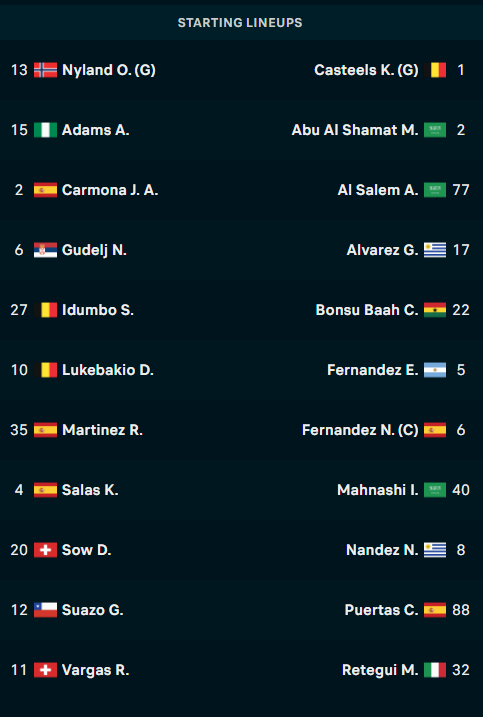Viewport: 483px width, 717px height.
Task: Click the Starting Lineups header
Action: (x=240, y=23)
